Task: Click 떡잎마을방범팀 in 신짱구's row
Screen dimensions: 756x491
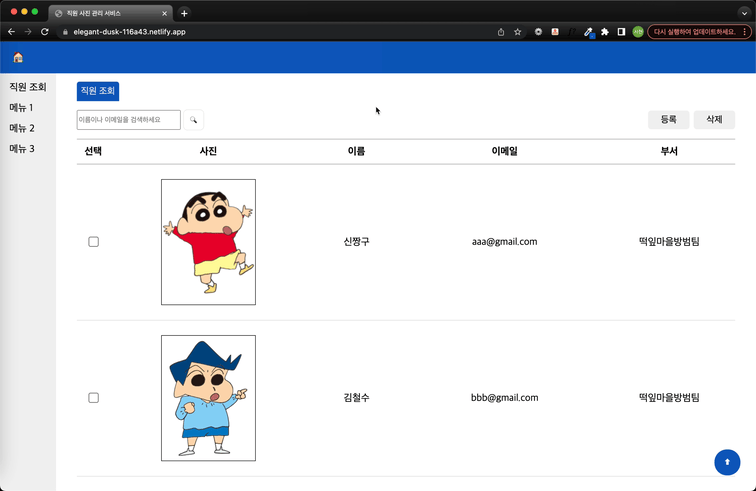Action: pos(669,242)
